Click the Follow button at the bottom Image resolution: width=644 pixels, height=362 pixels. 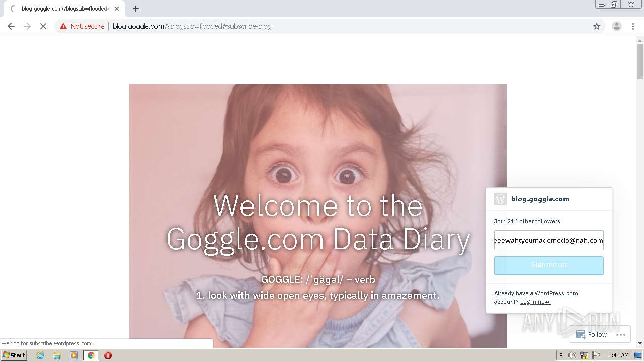592,334
